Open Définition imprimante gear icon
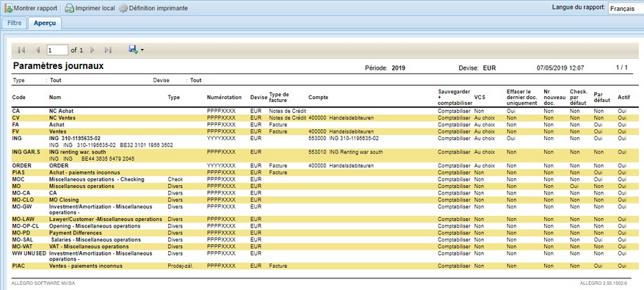644x290 pixels. click(x=123, y=8)
